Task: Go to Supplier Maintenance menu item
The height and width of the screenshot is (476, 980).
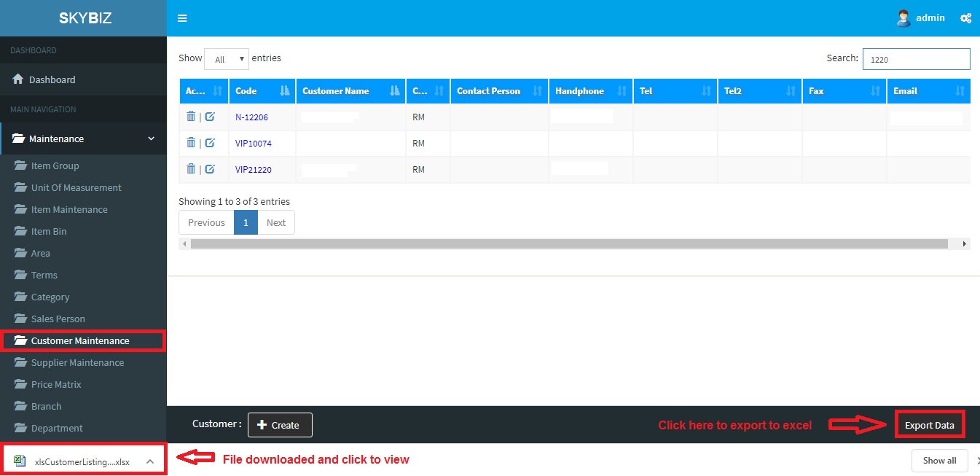Action: [77, 362]
